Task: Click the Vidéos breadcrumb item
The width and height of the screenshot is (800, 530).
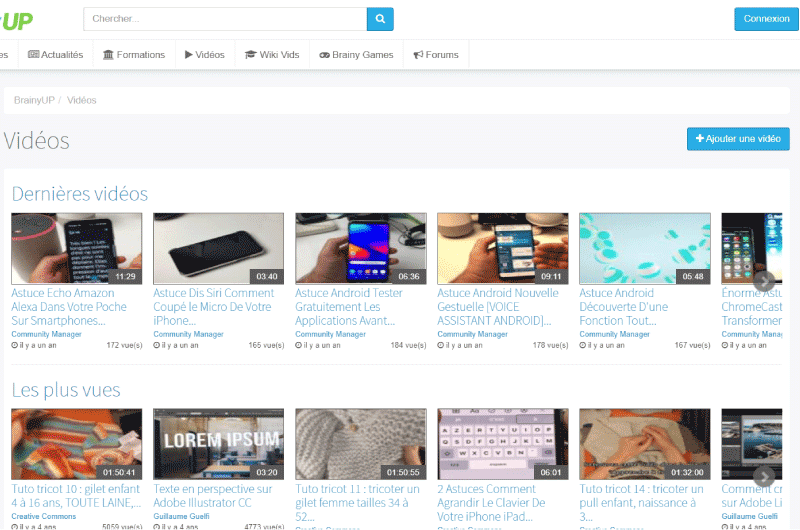Action: coord(82,100)
